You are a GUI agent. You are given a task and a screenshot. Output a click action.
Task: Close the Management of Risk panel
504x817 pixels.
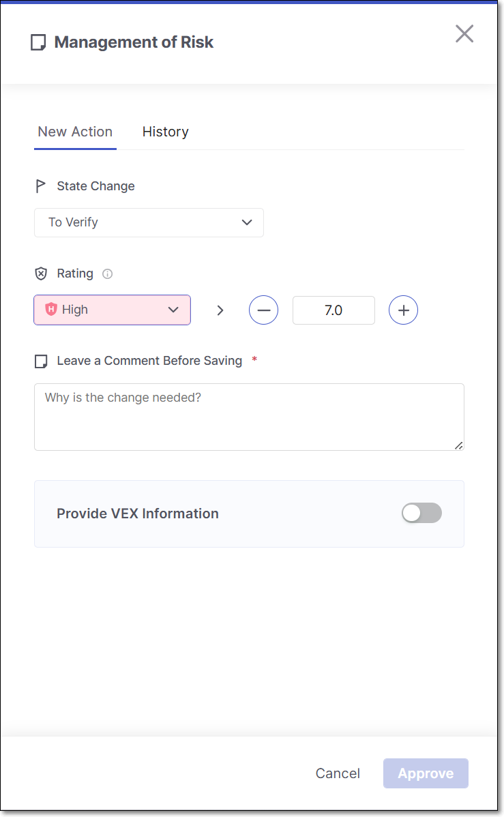point(464,33)
